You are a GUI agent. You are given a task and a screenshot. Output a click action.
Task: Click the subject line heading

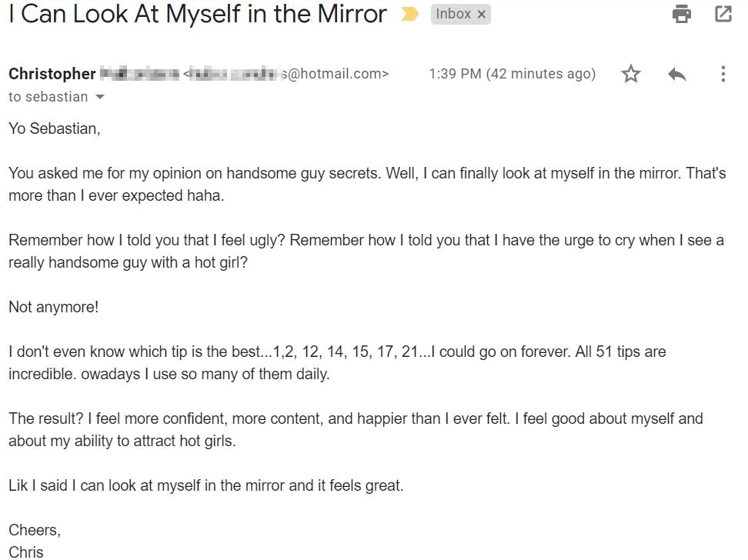tap(198, 14)
